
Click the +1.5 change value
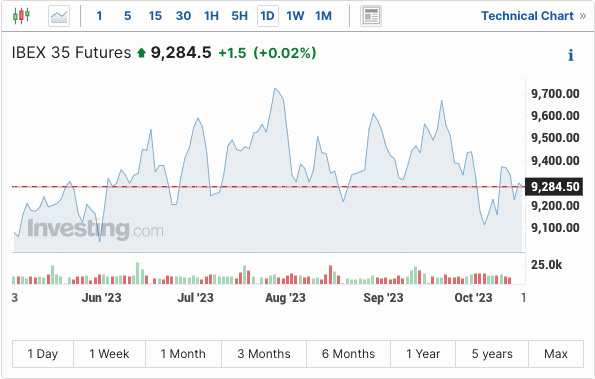[232, 53]
